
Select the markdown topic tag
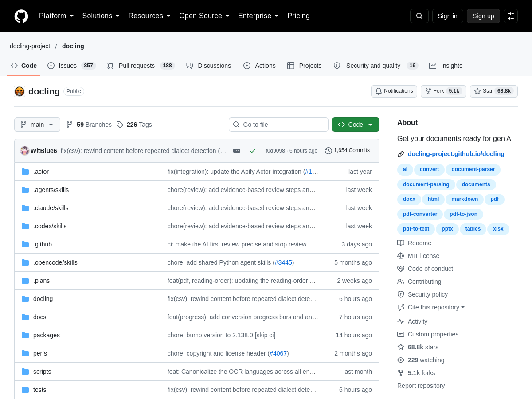point(465,199)
